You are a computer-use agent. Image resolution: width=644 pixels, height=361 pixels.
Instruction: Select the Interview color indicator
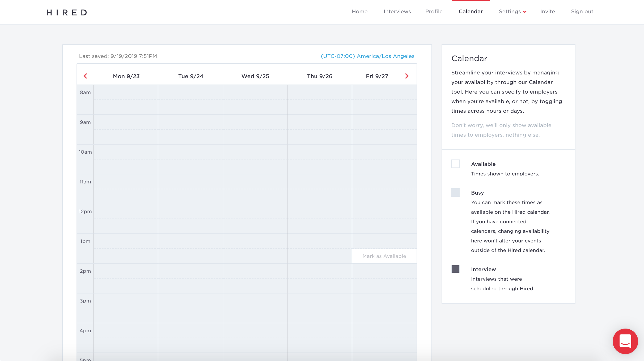pyautogui.click(x=455, y=269)
